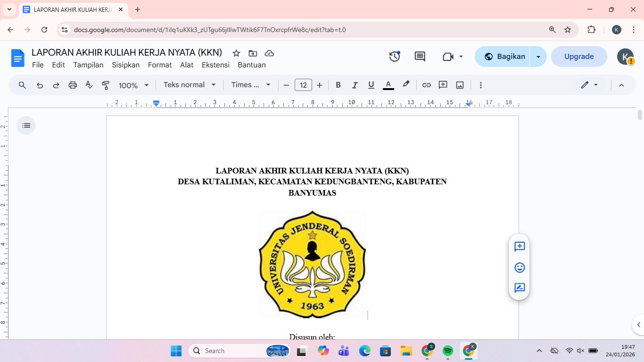Screen dimensions: 644x362
Task: Click the insert link icon
Action: [426, 85]
